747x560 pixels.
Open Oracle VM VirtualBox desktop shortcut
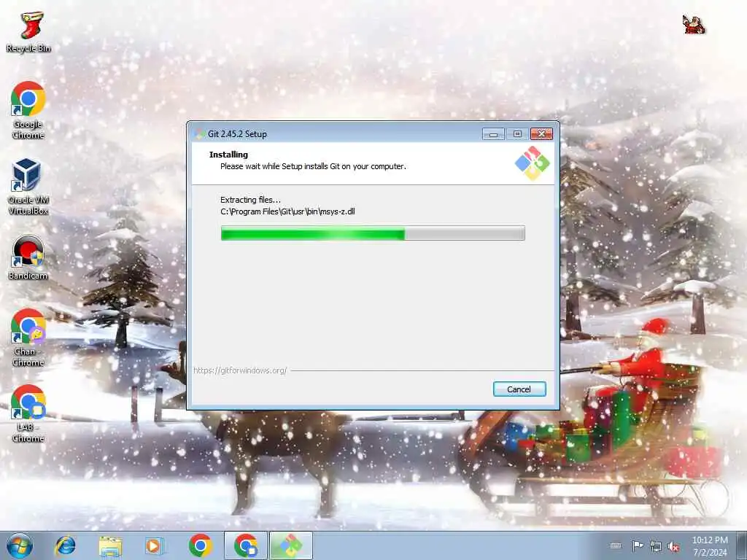point(28,186)
